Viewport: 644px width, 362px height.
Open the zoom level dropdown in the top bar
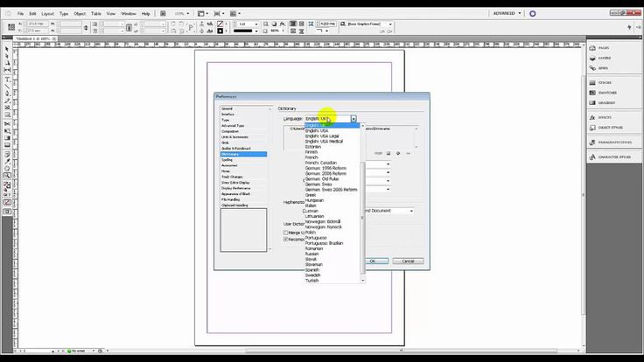click(x=188, y=13)
